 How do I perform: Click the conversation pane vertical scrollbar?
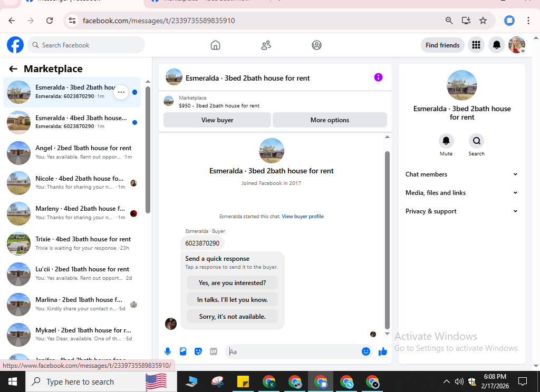tap(387, 240)
